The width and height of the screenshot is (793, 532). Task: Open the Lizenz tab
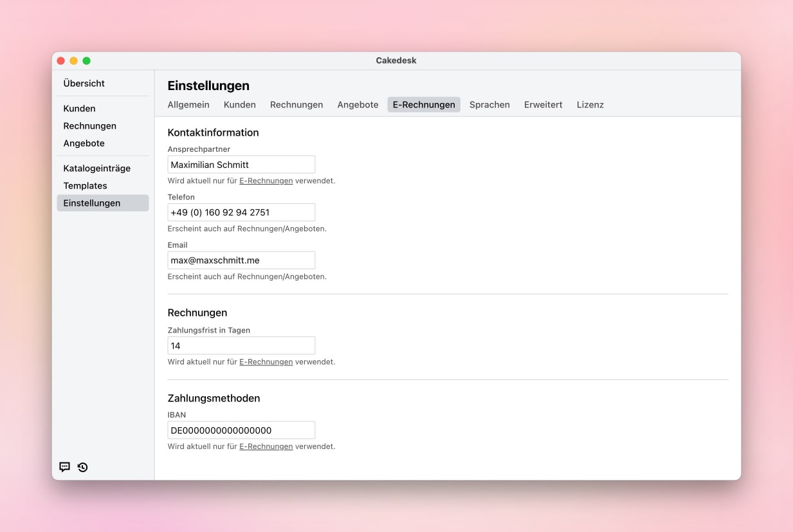pyautogui.click(x=590, y=105)
